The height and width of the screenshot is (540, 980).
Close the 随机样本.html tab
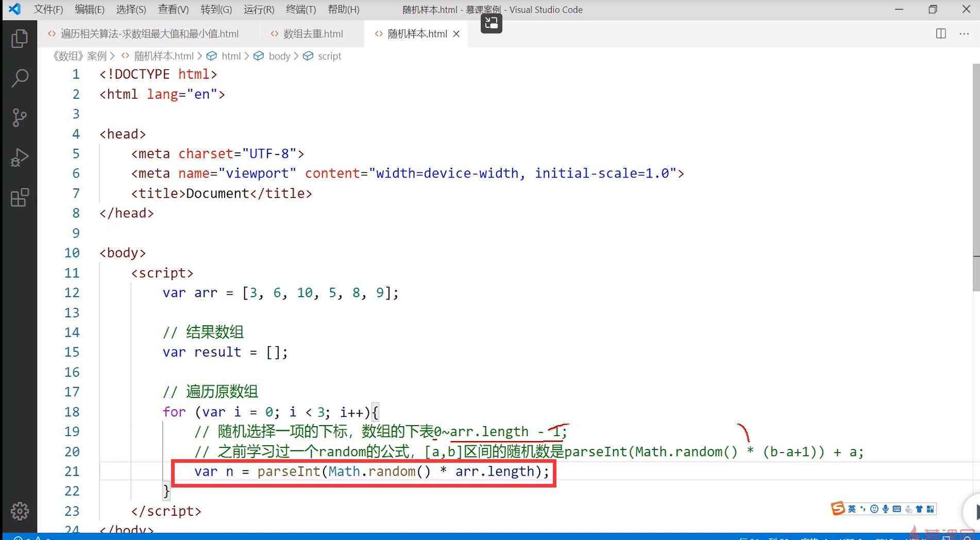click(456, 34)
